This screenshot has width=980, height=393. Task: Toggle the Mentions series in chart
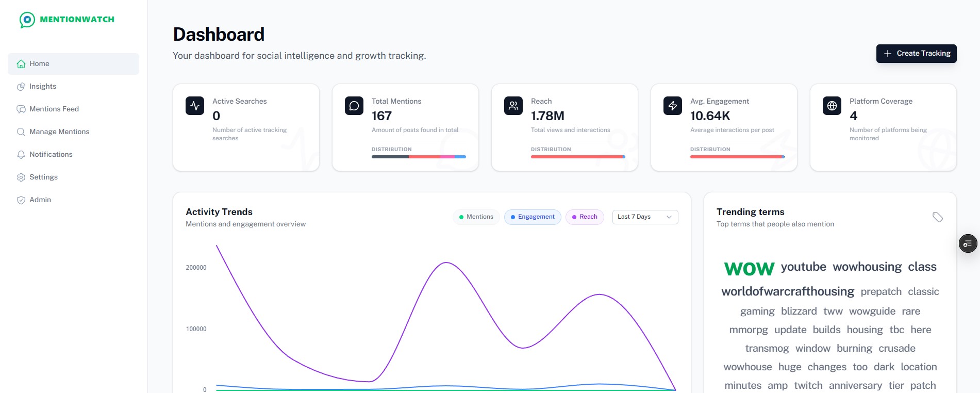tap(476, 217)
